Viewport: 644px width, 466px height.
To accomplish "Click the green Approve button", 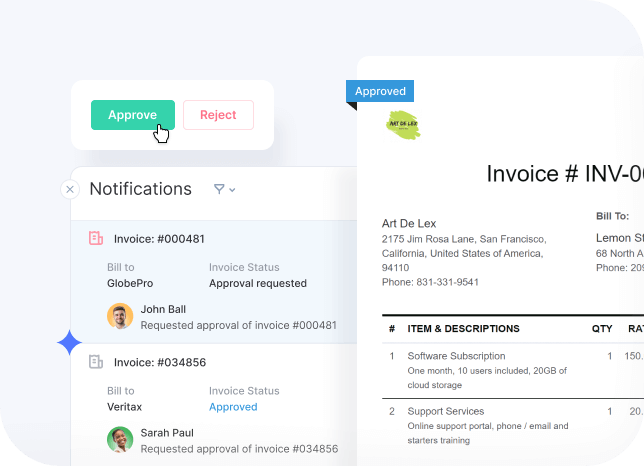I will (132, 115).
